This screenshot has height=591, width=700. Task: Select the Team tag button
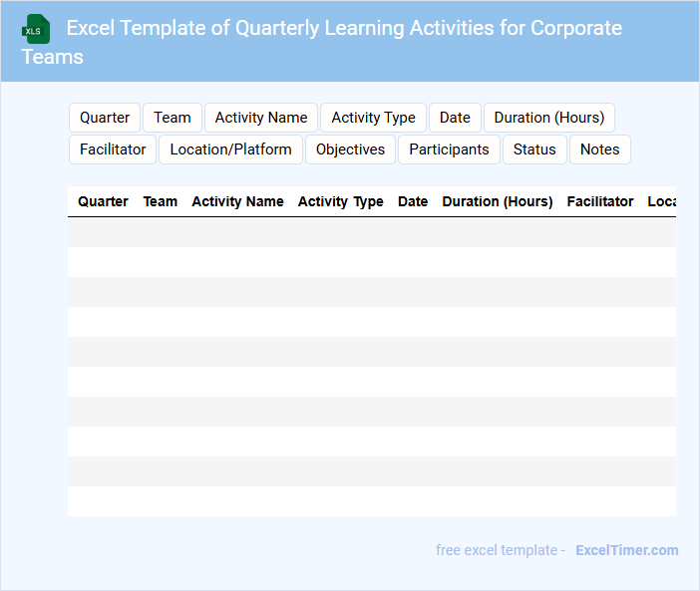[x=173, y=118]
